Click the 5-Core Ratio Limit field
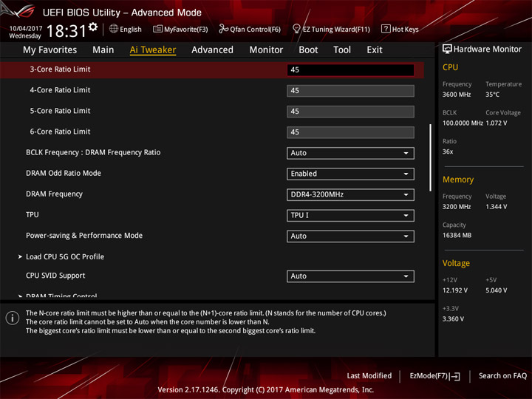The height and width of the screenshot is (399, 532). click(x=350, y=112)
